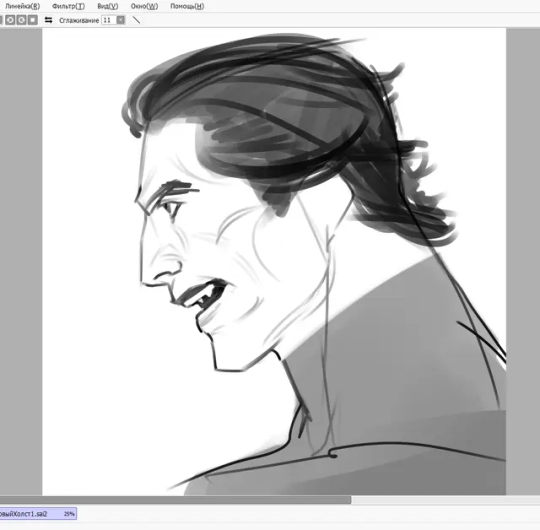
Task: Open the Окно(W) menu
Action: point(144,6)
